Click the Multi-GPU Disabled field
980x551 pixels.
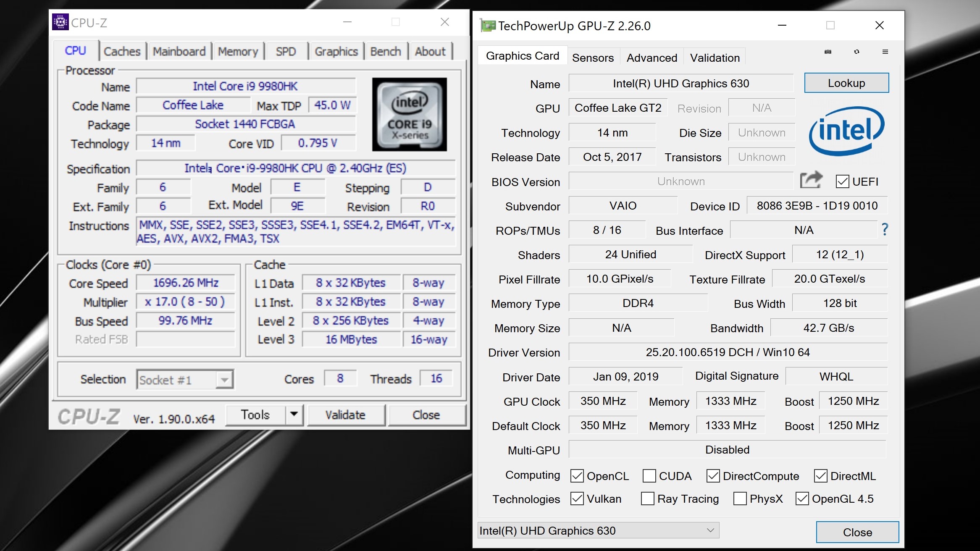click(728, 449)
